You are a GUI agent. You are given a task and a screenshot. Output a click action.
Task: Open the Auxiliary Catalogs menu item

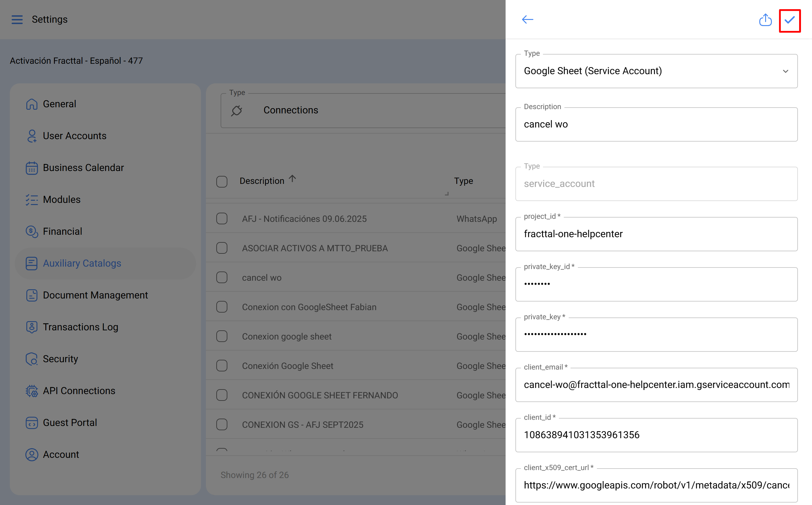tap(82, 263)
